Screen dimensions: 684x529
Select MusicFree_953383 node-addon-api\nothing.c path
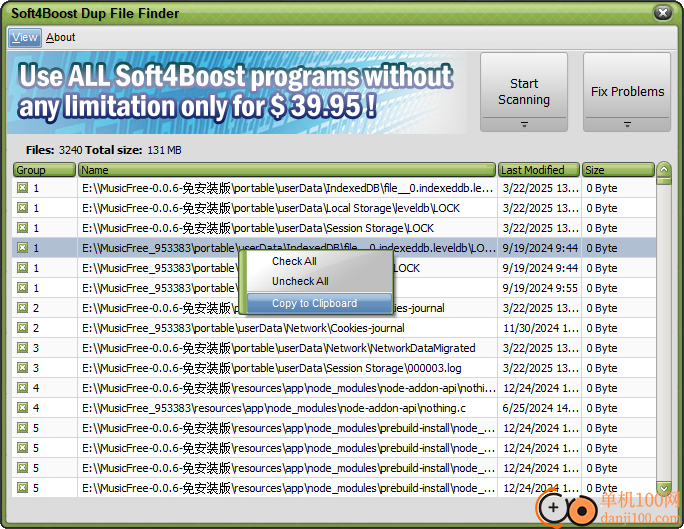click(x=274, y=408)
